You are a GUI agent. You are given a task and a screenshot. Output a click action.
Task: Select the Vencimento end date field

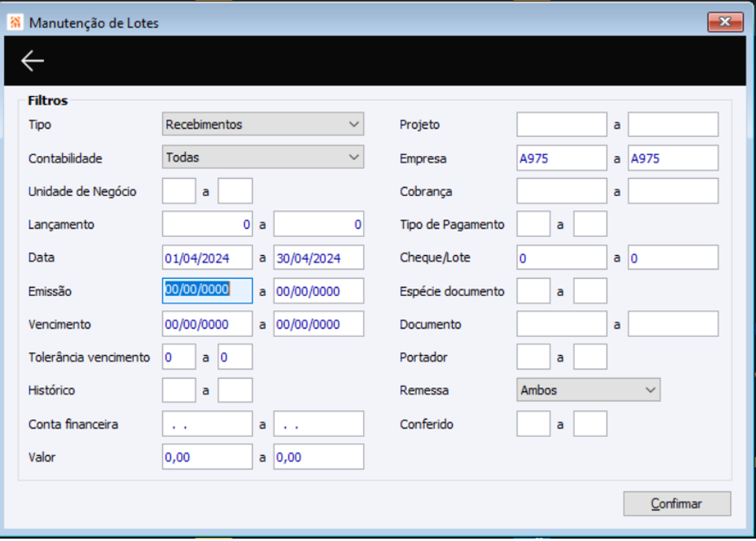pos(319,324)
